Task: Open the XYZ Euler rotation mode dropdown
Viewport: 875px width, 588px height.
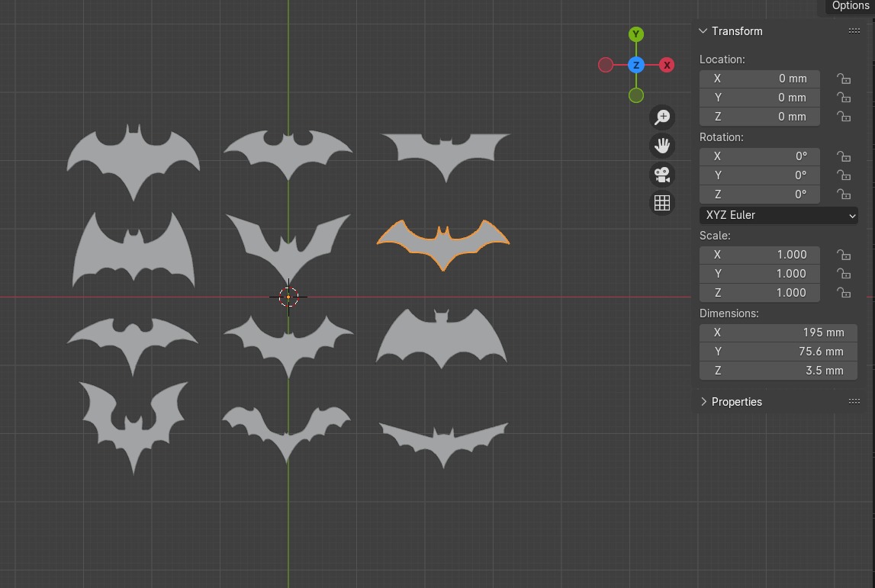Action: (778, 215)
